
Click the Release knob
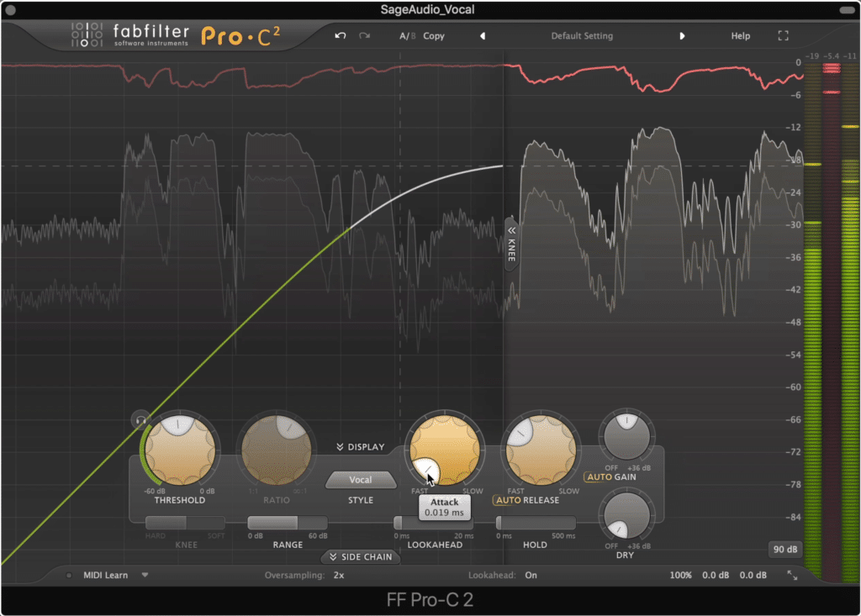pos(541,450)
